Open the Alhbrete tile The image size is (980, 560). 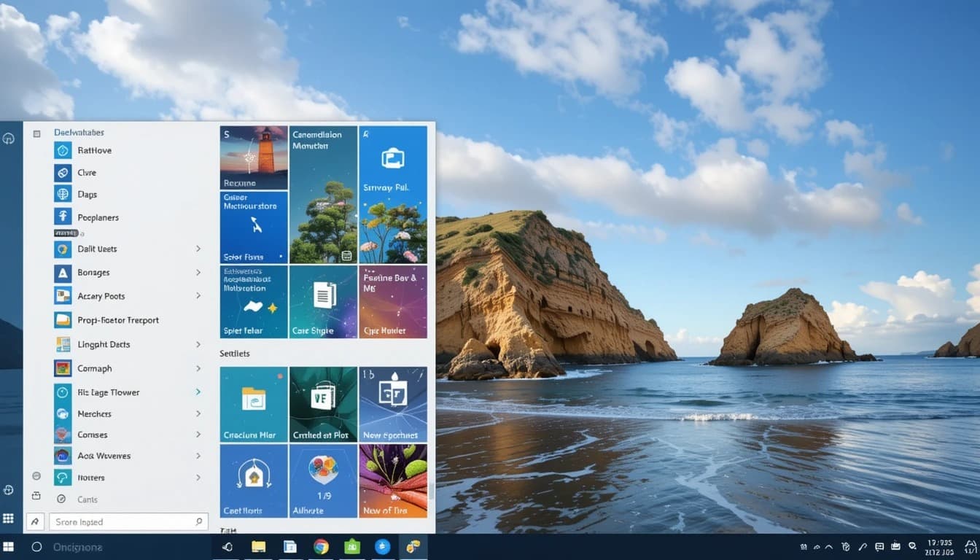point(323,481)
